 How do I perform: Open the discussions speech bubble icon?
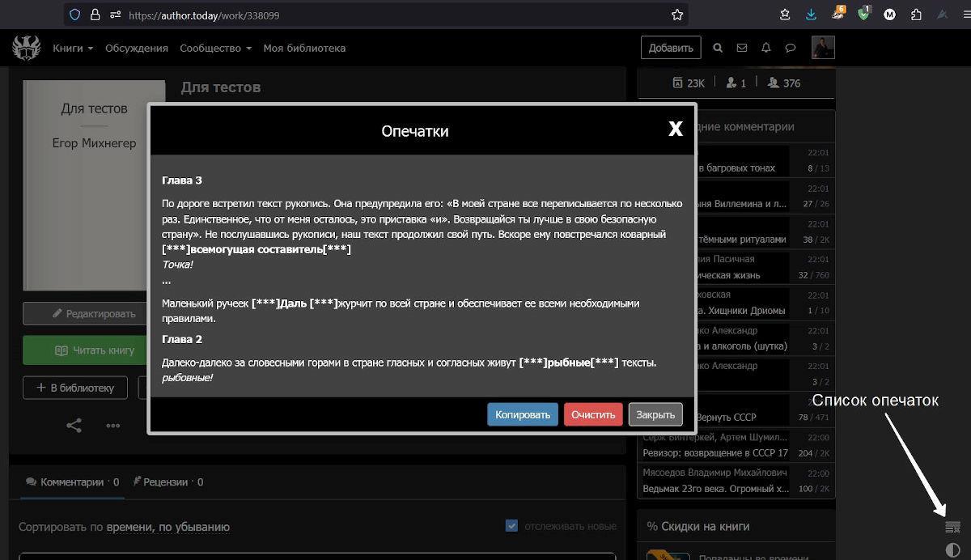point(791,49)
